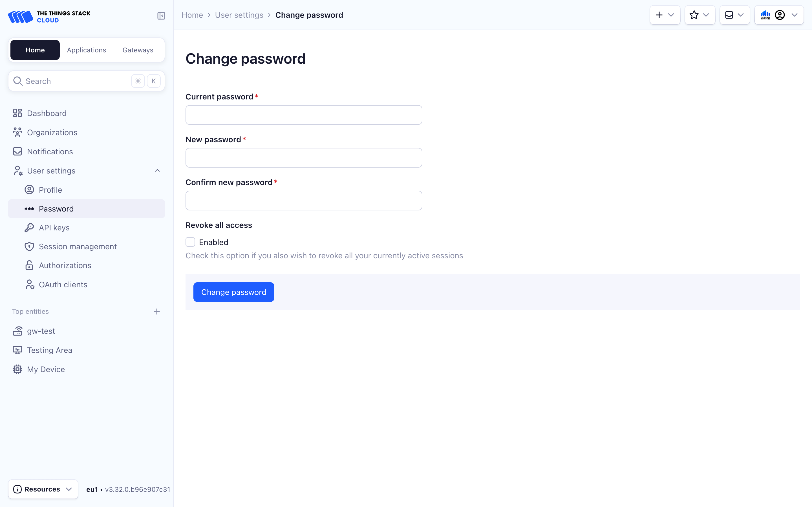This screenshot has height=507, width=812.
Task: Open the Home breadcrumb link
Action: click(x=192, y=15)
